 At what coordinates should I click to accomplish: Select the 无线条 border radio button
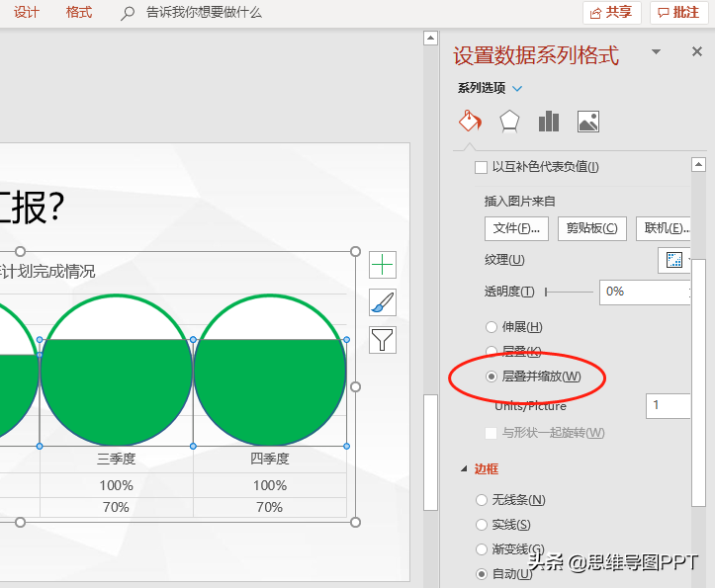482,500
